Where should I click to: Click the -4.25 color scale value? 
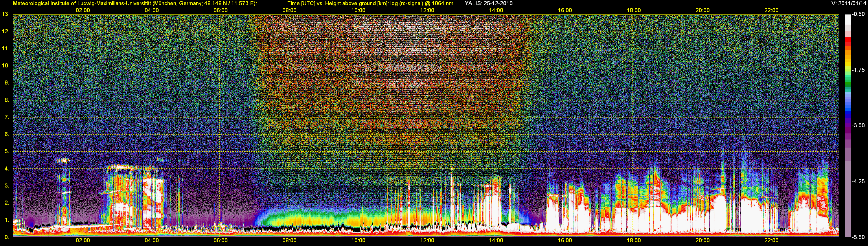(x=858, y=181)
